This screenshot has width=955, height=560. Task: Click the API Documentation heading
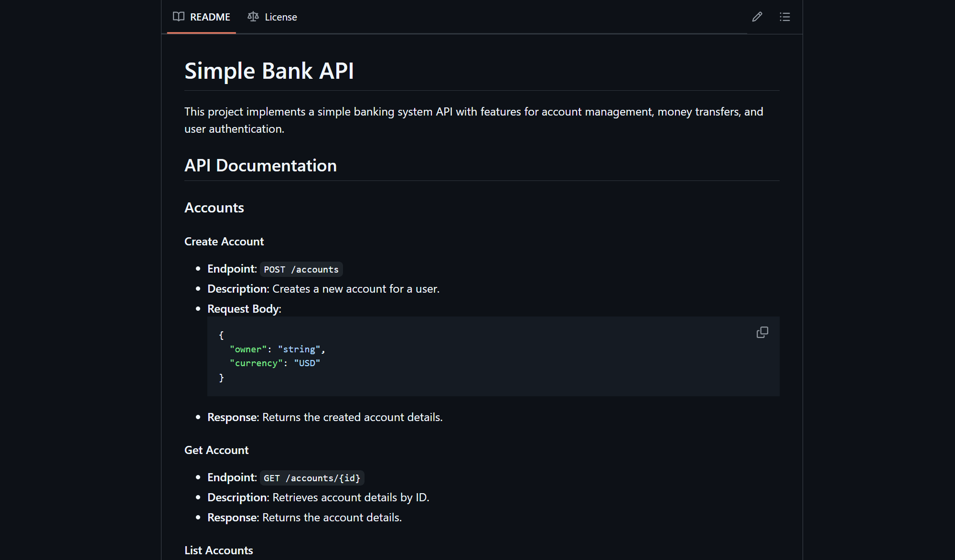(260, 166)
